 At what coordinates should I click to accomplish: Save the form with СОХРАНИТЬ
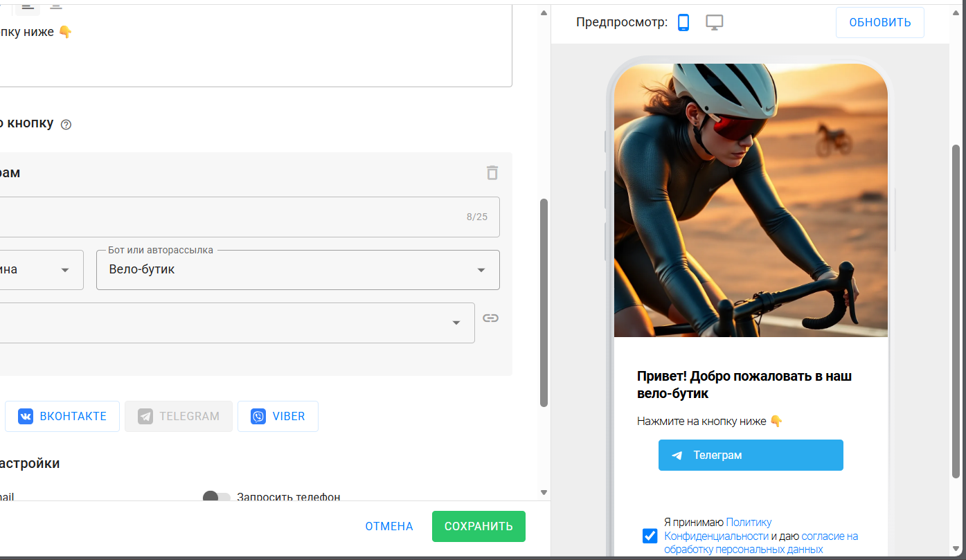[478, 526]
